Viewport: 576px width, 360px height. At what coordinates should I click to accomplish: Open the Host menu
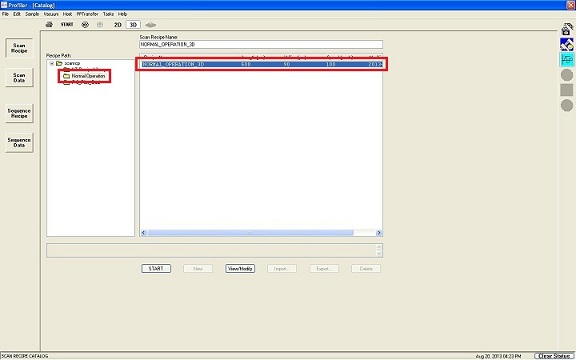[x=67, y=14]
